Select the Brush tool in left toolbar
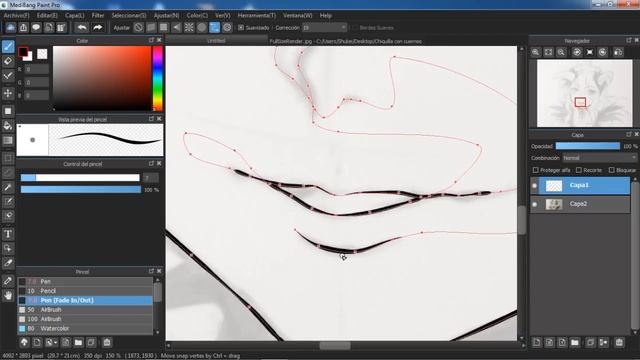Viewport: 640px width, 360px height. coord(8,47)
